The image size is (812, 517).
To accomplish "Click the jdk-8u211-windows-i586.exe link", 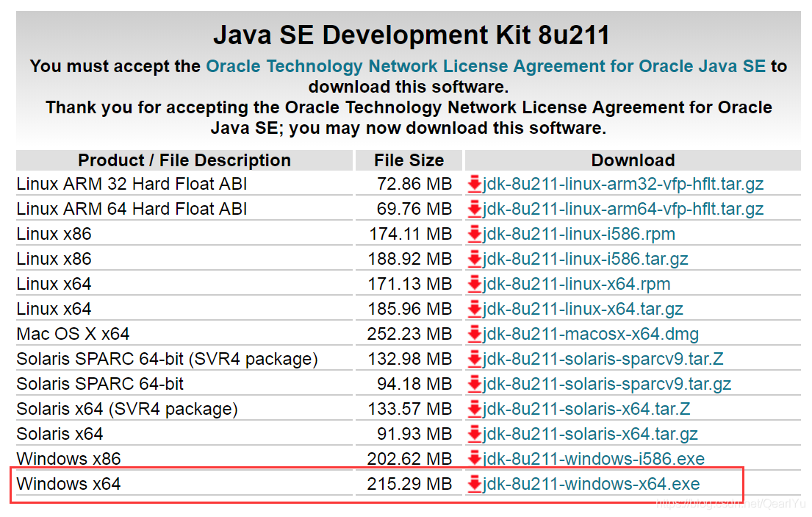I will click(x=592, y=458).
